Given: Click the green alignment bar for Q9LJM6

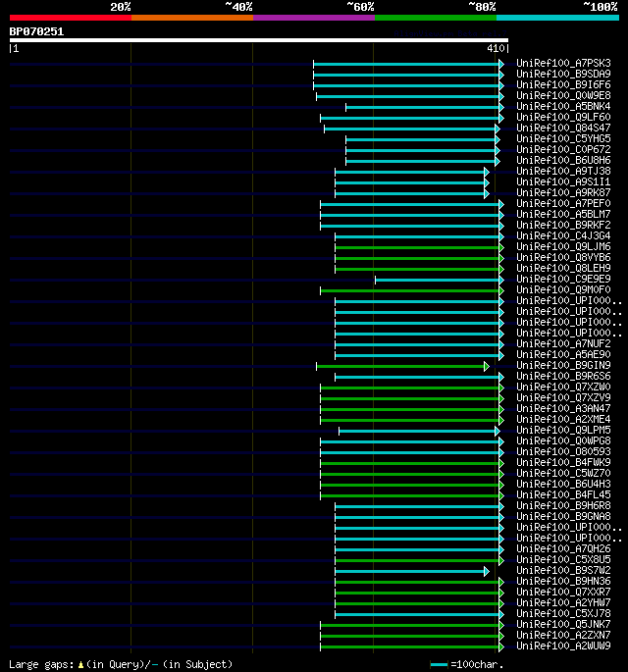Looking at the screenshot, I should [417, 248].
